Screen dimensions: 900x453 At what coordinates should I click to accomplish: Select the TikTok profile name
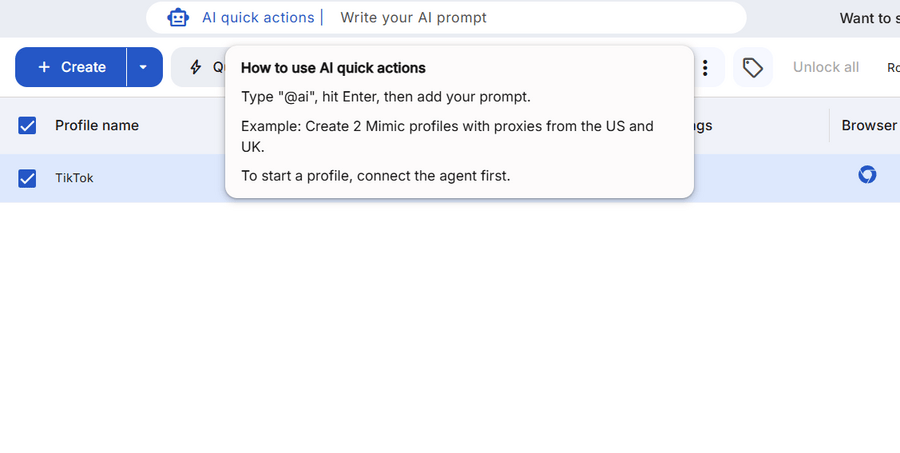(x=74, y=178)
